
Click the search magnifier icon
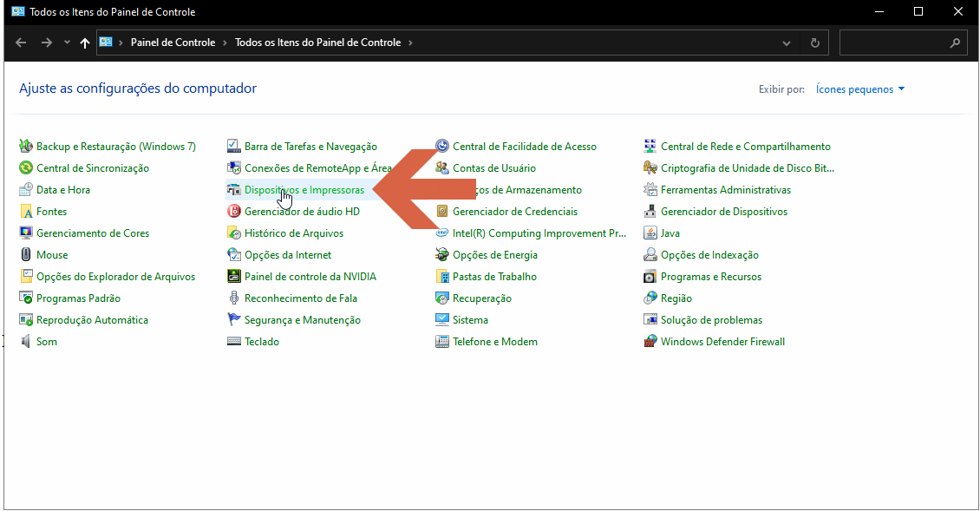tap(954, 43)
